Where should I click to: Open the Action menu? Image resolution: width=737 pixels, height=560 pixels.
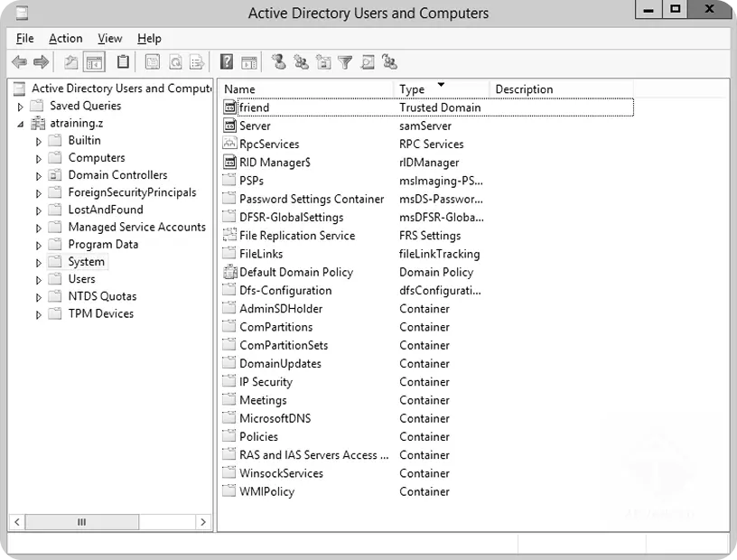coord(66,38)
